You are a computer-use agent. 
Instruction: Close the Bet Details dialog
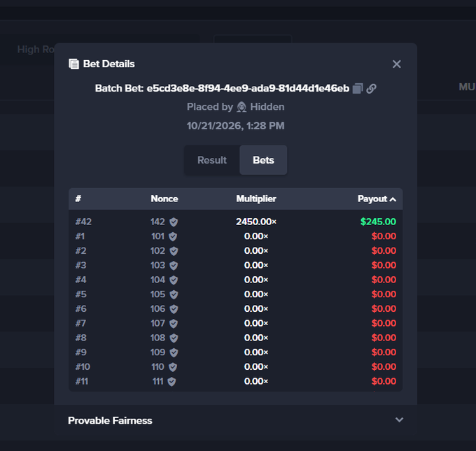(x=396, y=64)
